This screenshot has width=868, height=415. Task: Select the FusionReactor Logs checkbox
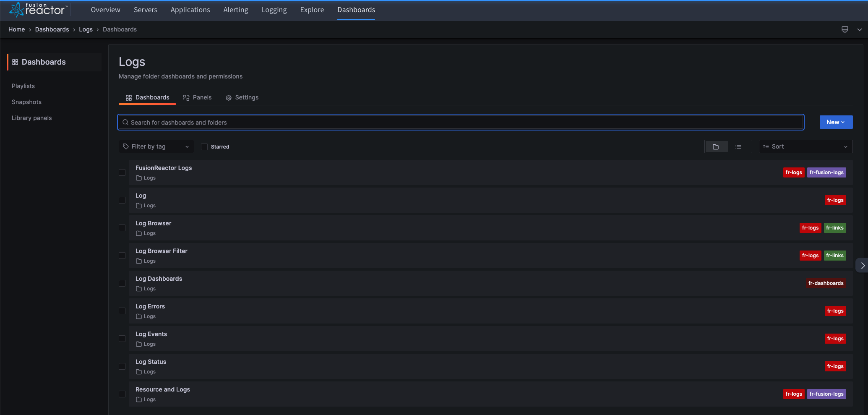click(122, 172)
